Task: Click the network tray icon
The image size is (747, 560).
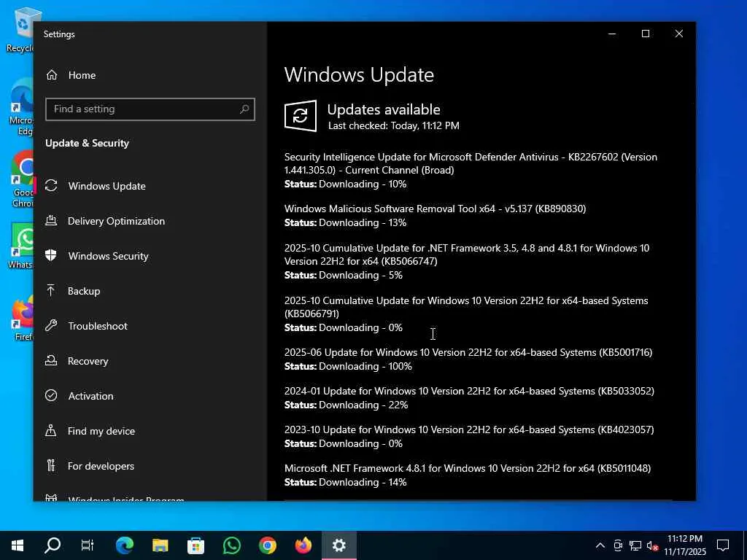Action: 635,545
